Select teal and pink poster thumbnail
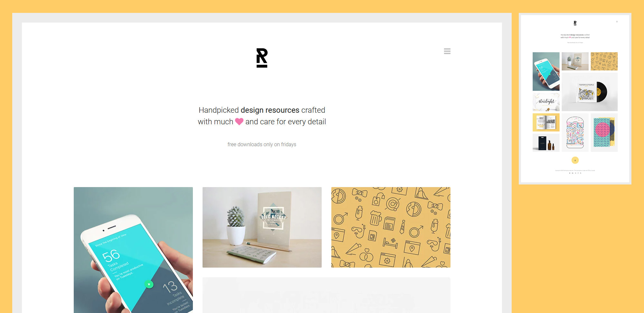Image resolution: width=644 pixels, height=313 pixels. pyautogui.click(x=604, y=132)
